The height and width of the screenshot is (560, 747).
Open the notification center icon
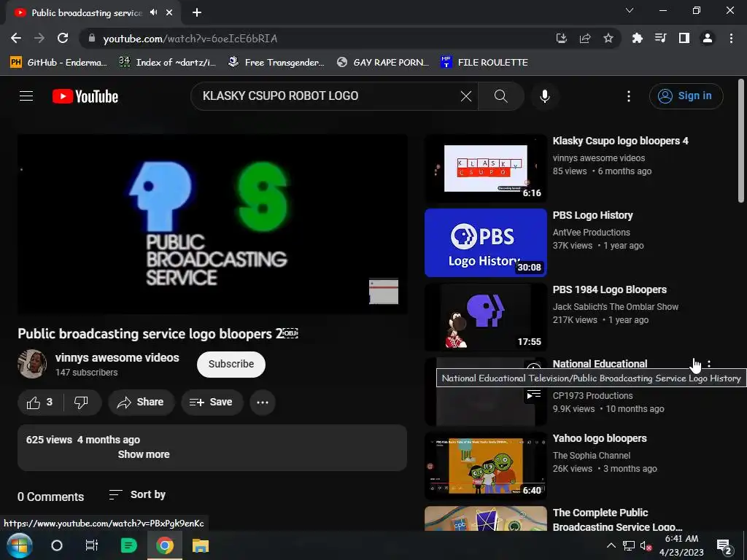[724, 545]
